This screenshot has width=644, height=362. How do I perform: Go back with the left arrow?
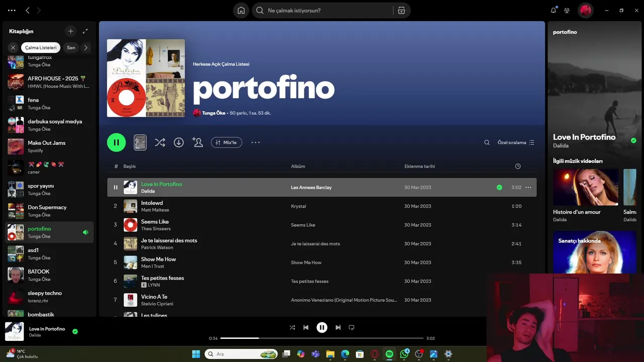[x=28, y=10]
